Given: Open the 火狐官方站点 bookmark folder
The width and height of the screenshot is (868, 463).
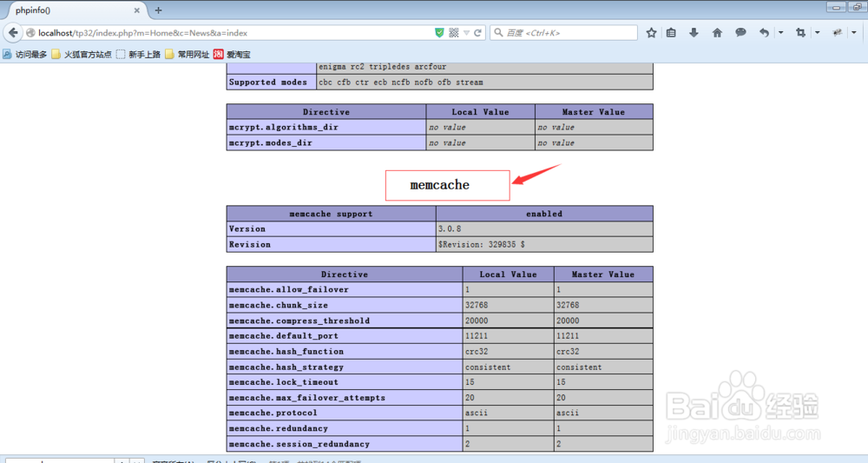Looking at the screenshot, I should coord(82,54).
